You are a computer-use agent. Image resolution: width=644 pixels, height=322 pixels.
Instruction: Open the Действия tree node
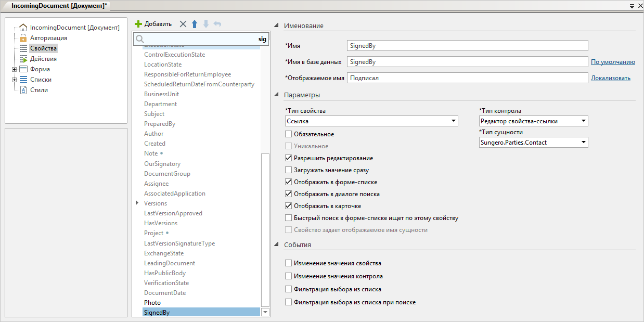(x=43, y=59)
